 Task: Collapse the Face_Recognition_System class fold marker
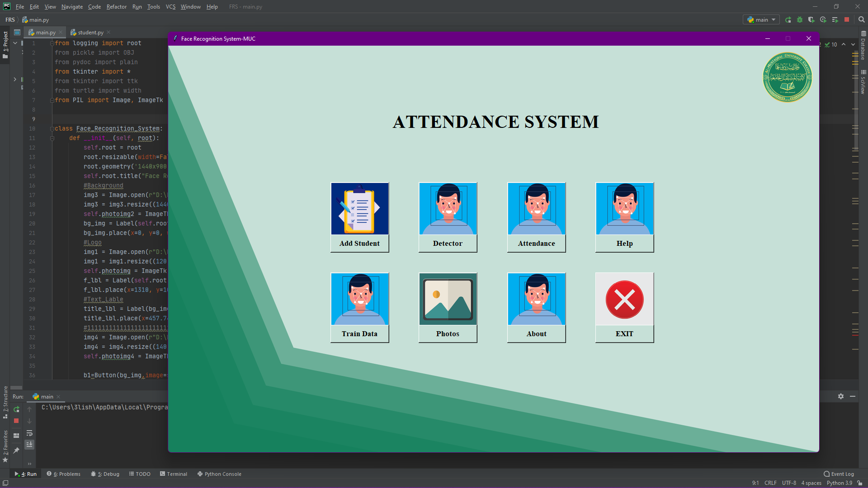[52, 129]
